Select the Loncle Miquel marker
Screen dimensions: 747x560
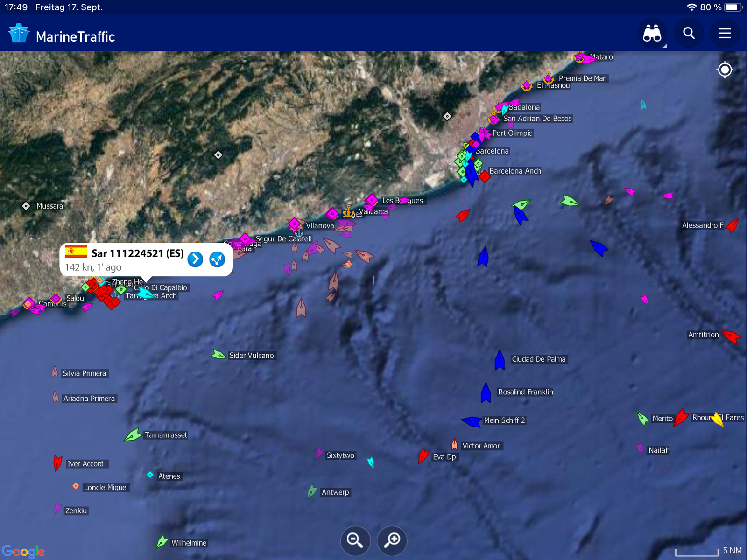pyautogui.click(x=76, y=486)
